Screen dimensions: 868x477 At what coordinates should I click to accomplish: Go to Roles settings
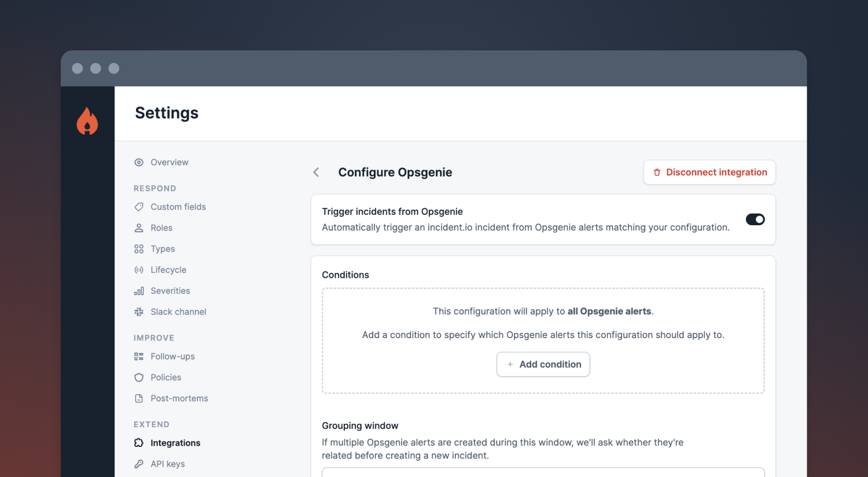click(161, 228)
